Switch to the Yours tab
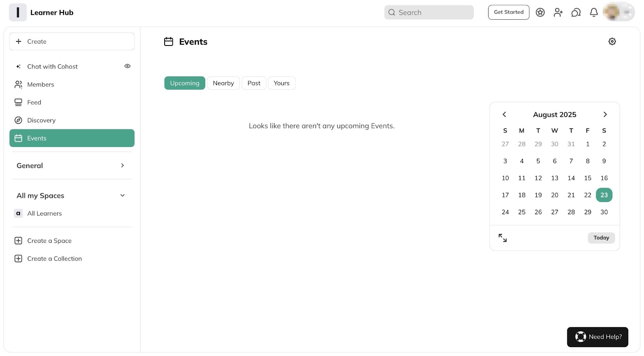Viewport: 644px width, 356px height. click(x=282, y=83)
